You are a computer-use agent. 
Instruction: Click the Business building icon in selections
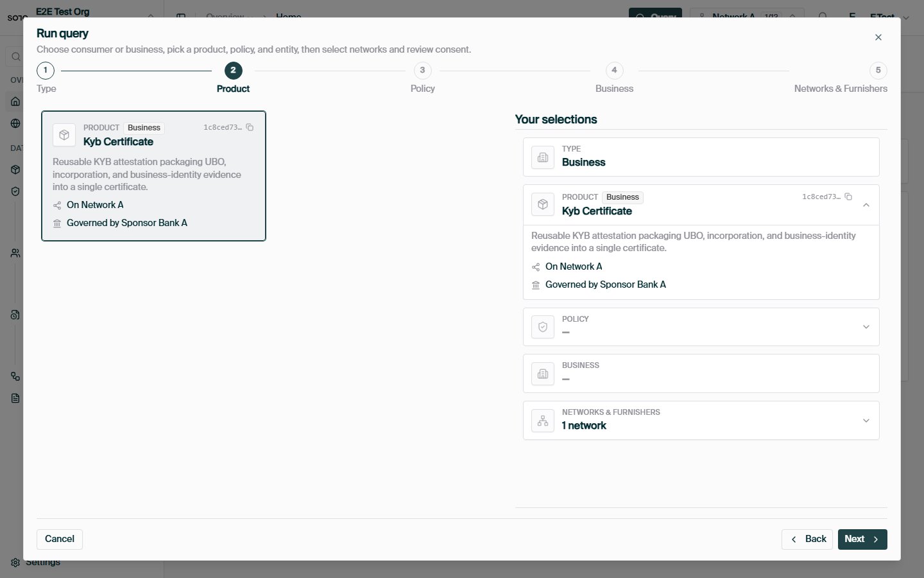point(543,374)
